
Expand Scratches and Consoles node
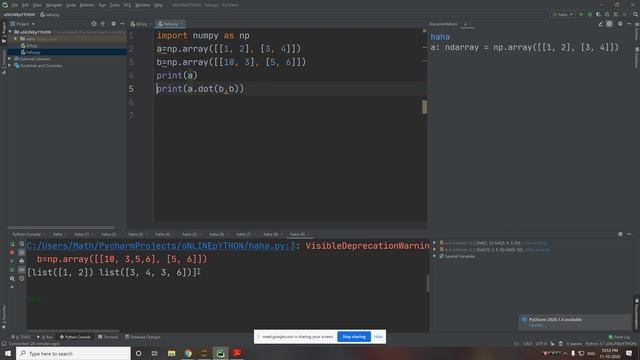10,65
